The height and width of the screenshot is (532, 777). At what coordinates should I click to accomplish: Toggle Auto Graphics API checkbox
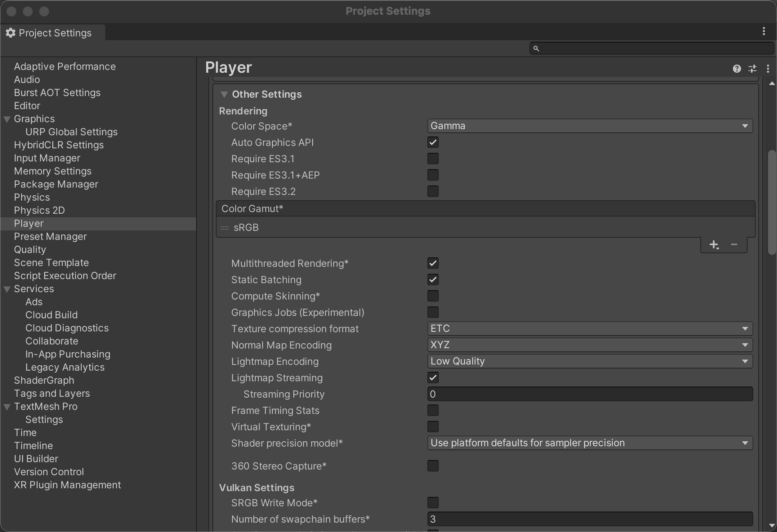433,142
